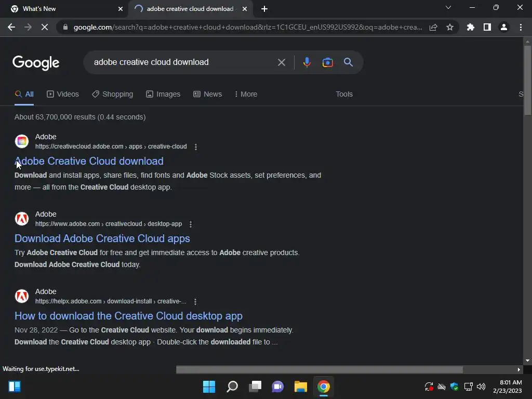The image size is (532, 399).
Task: Open the Windows Start menu
Action: pyautogui.click(x=209, y=387)
